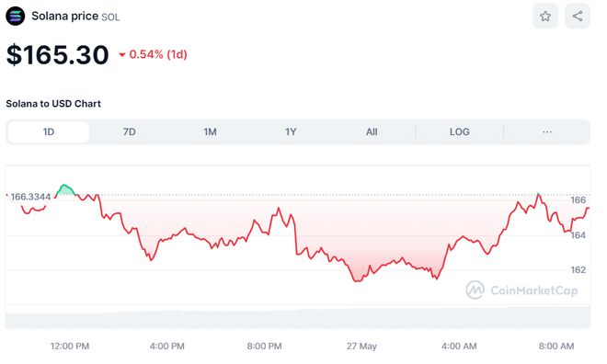The width and height of the screenshot is (607, 364).
Task: Click the CoinMarketCap watermark logo
Action: pyautogui.click(x=521, y=290)
